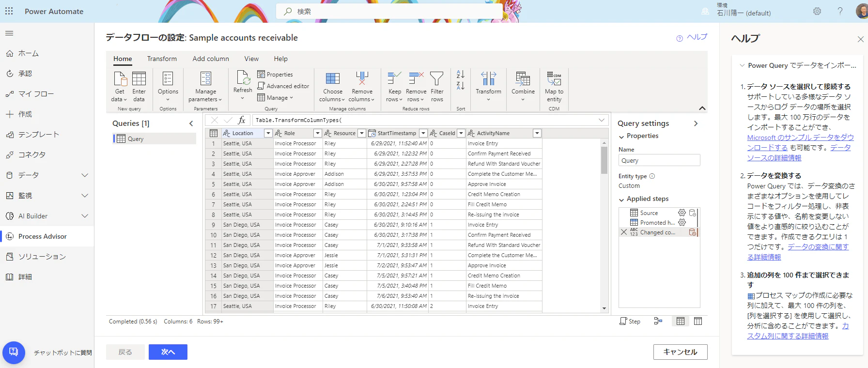This screenshot has height=368, width=868.
Task: Expand the データ menu in sidebar
Action: click(85, 175)
